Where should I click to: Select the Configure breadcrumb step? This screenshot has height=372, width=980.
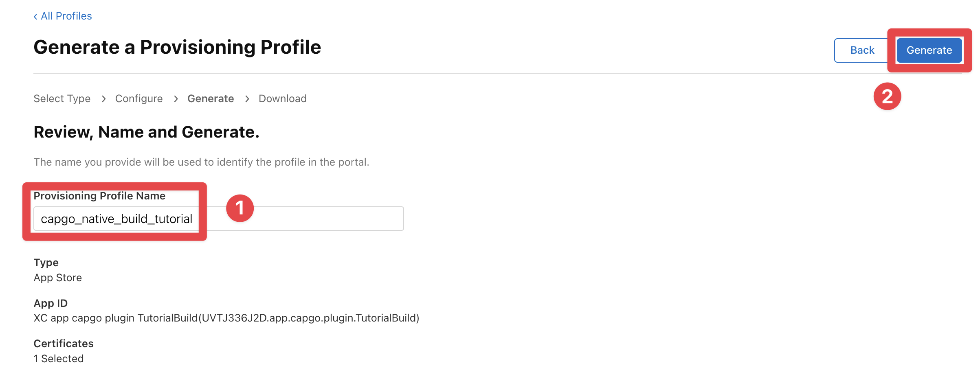pyautogui.click(x=138, y=98)
